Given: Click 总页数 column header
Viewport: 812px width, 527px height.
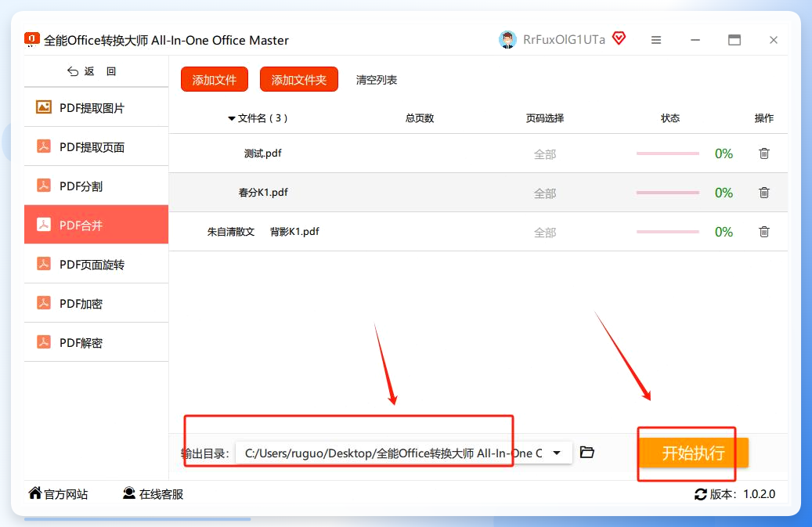Looking at the screenshot, I should 420,118.
